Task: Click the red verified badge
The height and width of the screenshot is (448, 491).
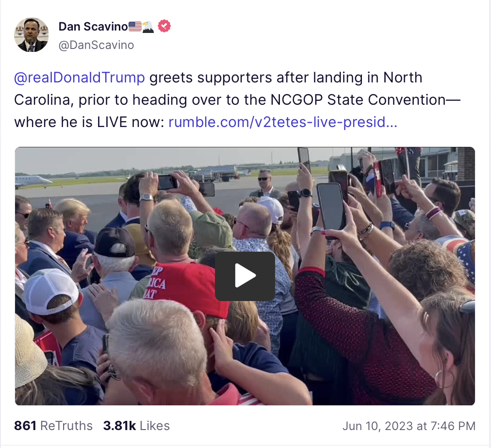Action: coord(164,26)
